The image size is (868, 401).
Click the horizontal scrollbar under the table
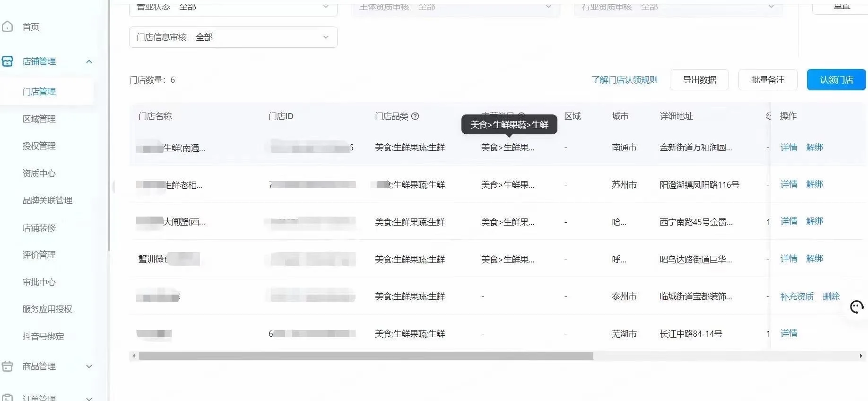pos(366,356)
